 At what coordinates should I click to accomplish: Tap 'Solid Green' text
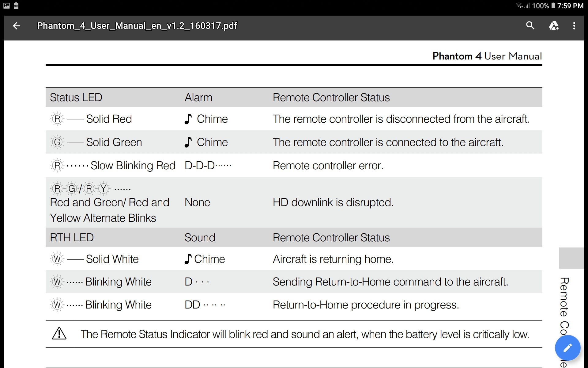[114, 142]
